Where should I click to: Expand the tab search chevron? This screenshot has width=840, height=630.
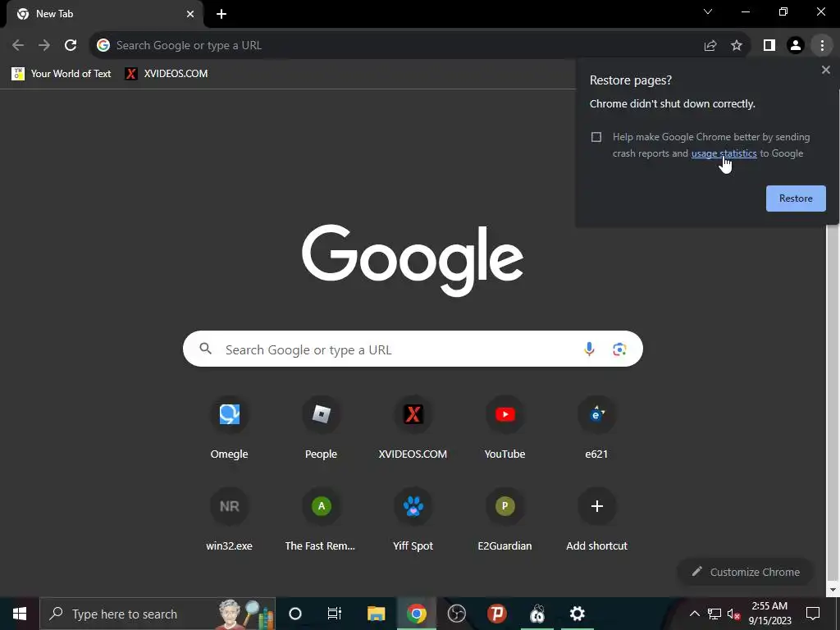click(708, 11)
